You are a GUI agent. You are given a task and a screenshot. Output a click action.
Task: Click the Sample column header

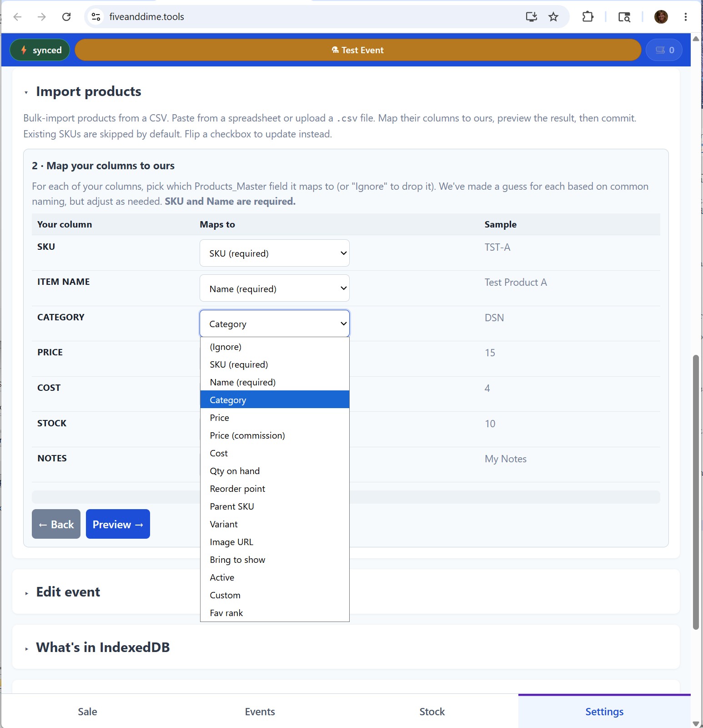(501, 224)
